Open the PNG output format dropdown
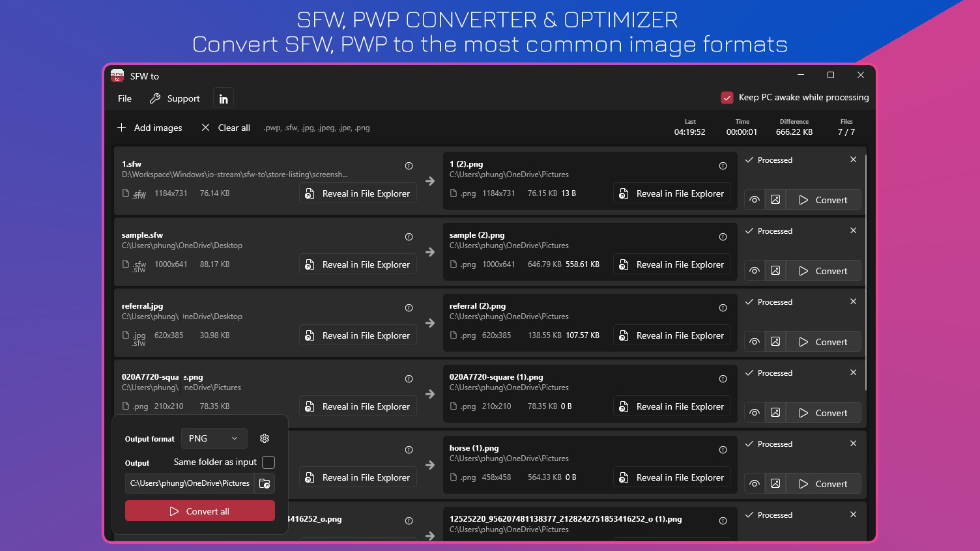 (214, 438)
